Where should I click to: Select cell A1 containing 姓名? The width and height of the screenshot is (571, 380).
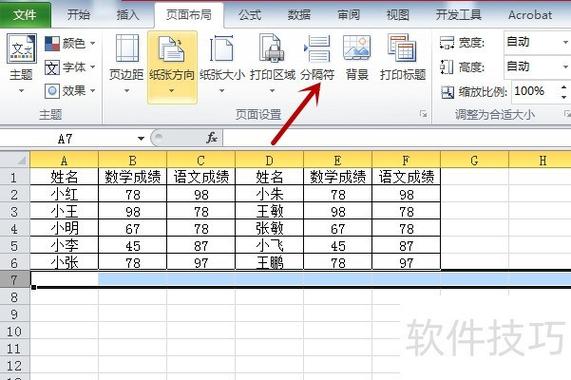[64, 177]
